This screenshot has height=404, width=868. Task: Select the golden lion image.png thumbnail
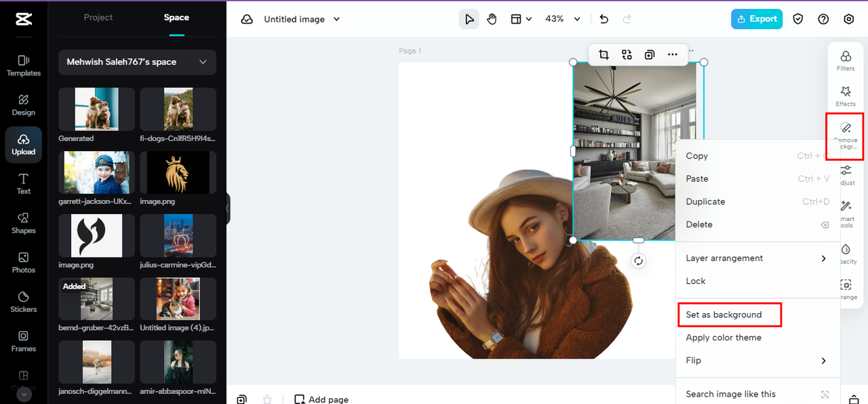[178, 172]
